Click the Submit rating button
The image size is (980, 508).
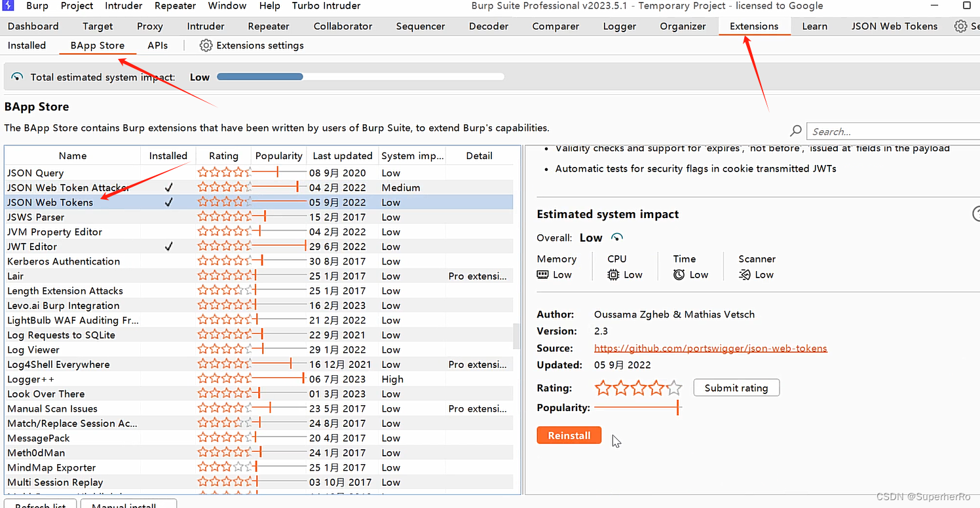(736, 388)
